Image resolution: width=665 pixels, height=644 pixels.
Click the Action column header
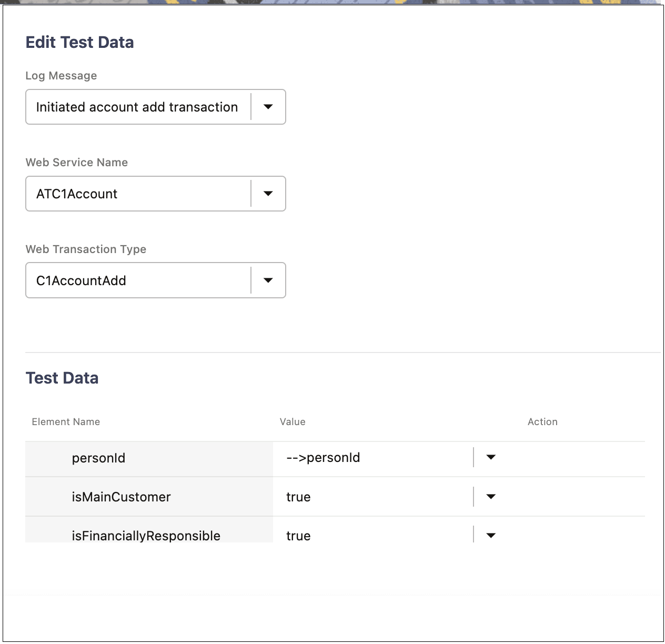[542, 421]
